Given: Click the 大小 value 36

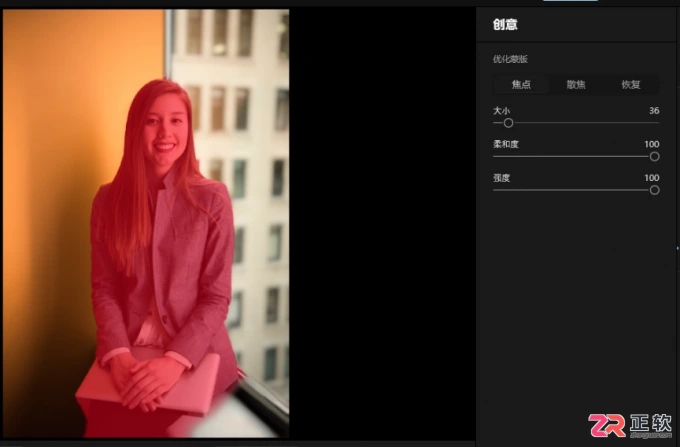Looking at the screenshot, I should point(654,111).
